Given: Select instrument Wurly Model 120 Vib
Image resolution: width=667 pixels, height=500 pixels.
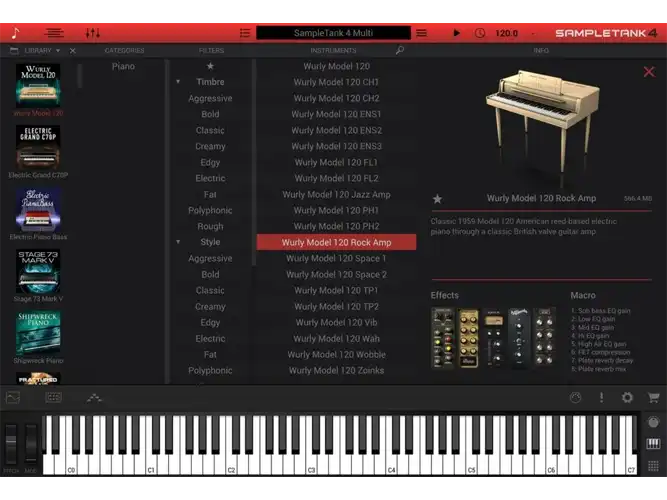Looking at the screenshot, I should click(x=336, y=323).
